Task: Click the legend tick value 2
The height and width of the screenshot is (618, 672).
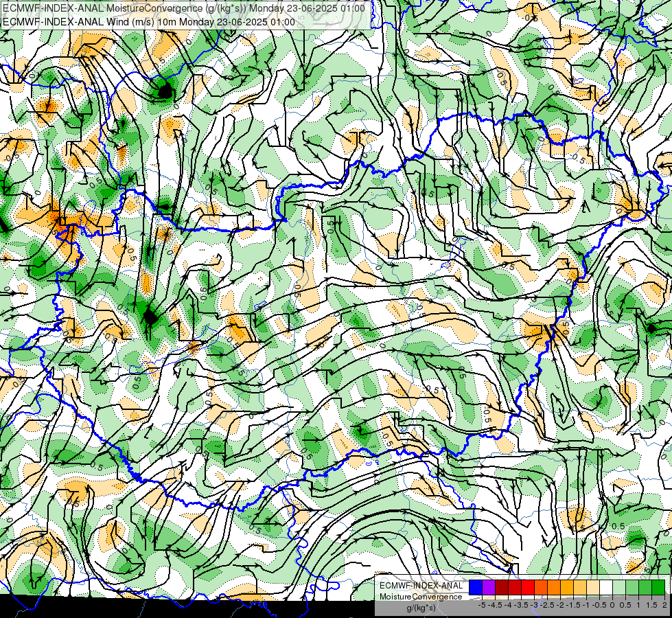Action: click(664, 605)
